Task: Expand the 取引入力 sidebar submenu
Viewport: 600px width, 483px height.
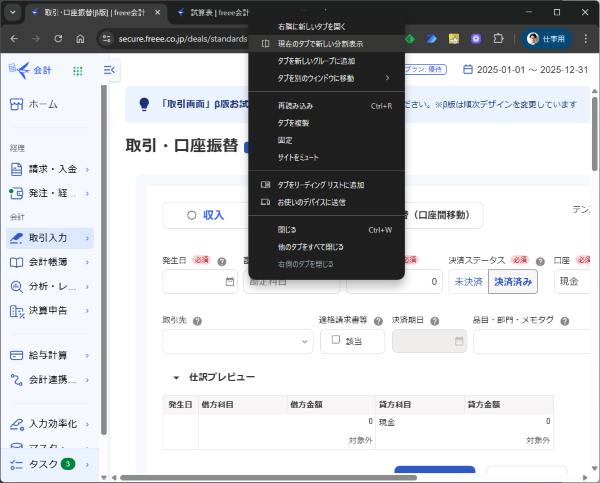Action: (x=88, y=238)
